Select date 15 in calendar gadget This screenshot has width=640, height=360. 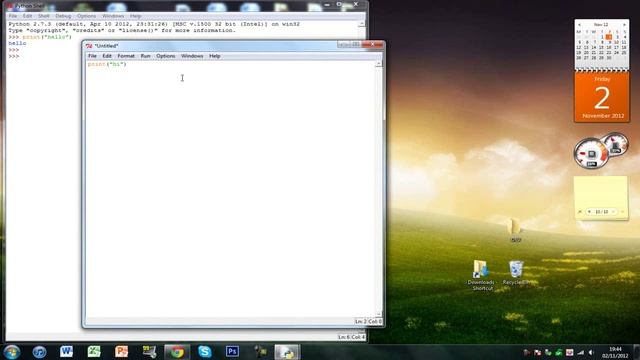click(x=601, y=47)
